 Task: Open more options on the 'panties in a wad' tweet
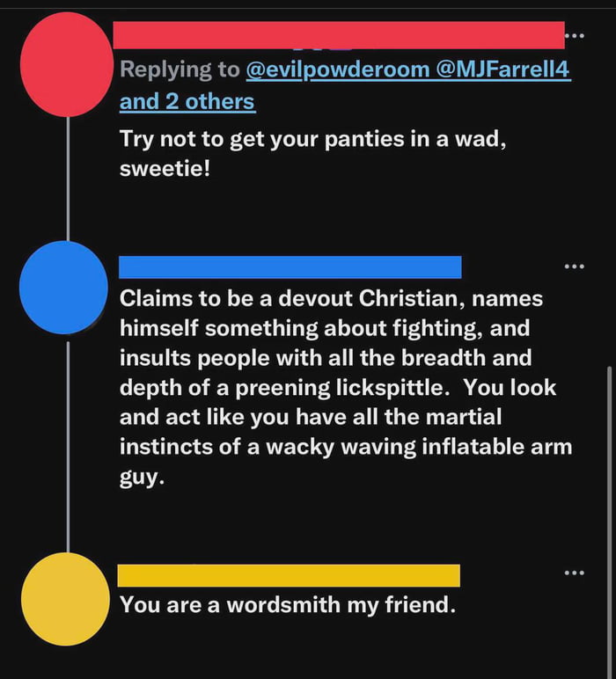click(x=576, y=35)
